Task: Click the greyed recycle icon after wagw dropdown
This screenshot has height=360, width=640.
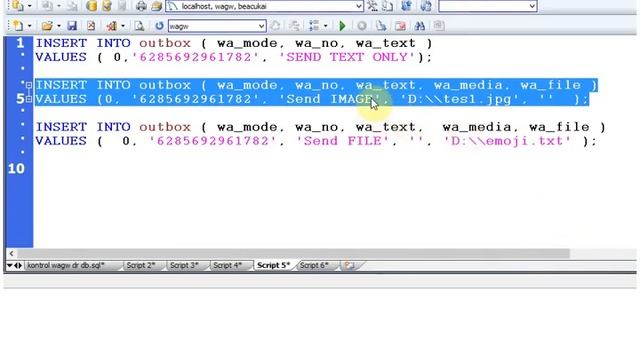Action: point(276,26)
